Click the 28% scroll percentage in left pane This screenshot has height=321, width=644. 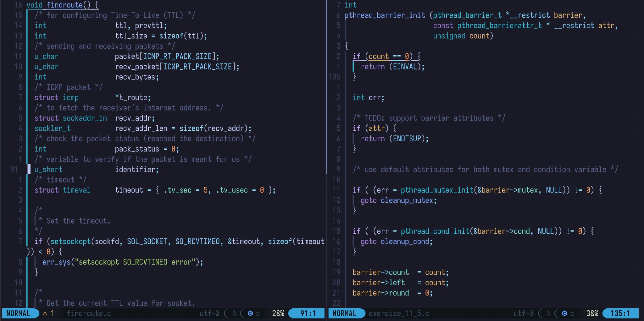(278, 313)
